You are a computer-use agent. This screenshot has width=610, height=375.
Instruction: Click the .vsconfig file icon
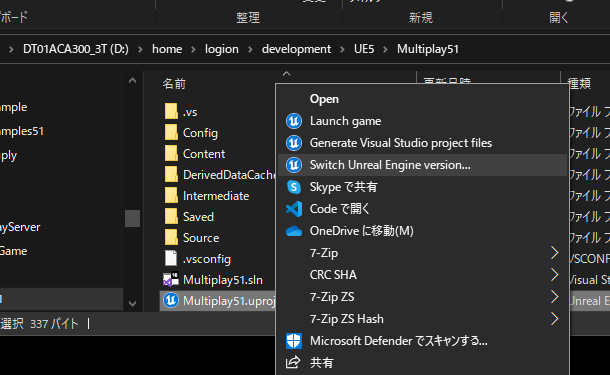point(171,259)
